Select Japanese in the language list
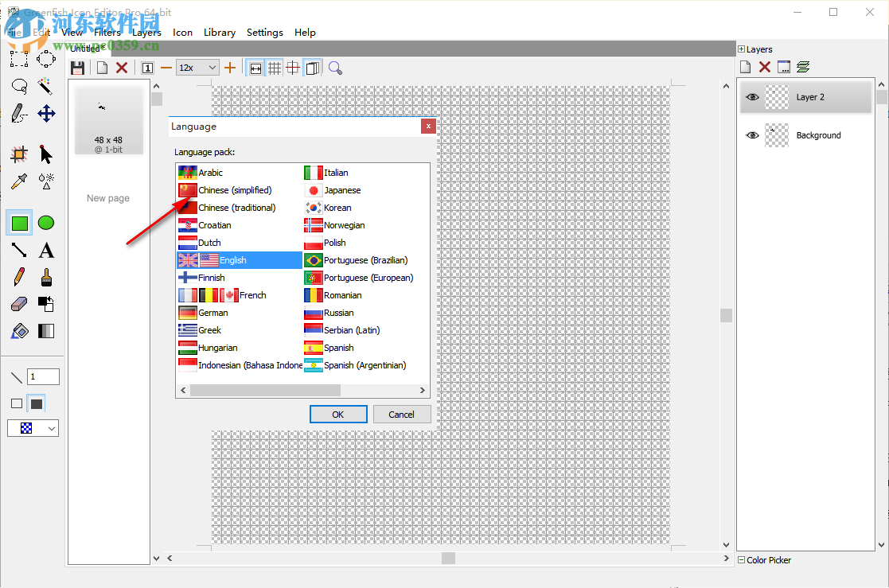 (342, 190)
